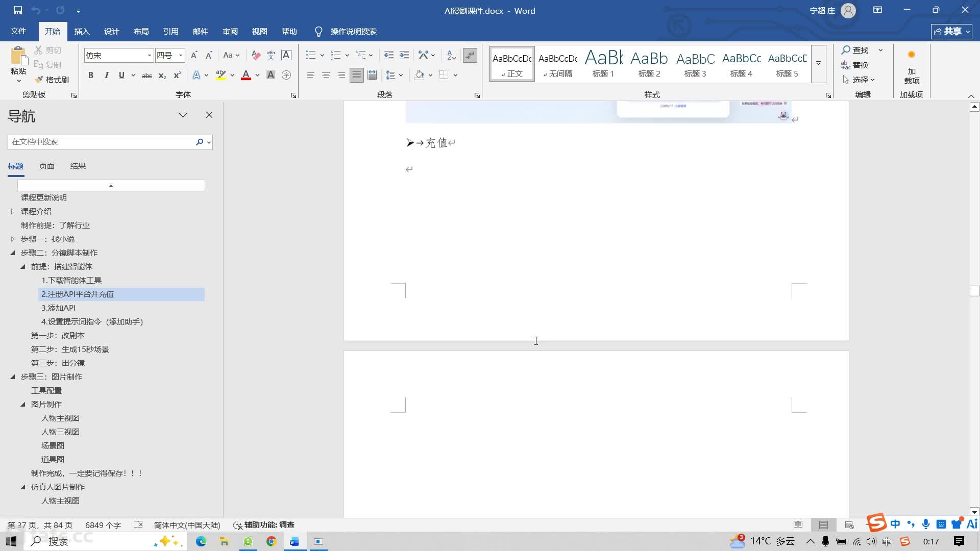Click the document search field
Screen dimensions: 980x551
101,142
